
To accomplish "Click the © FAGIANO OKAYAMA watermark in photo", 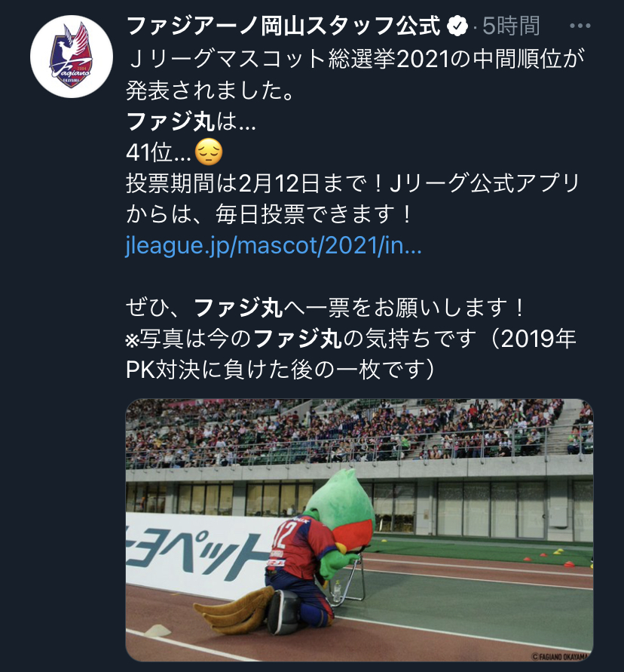I will tap(560, 656).
